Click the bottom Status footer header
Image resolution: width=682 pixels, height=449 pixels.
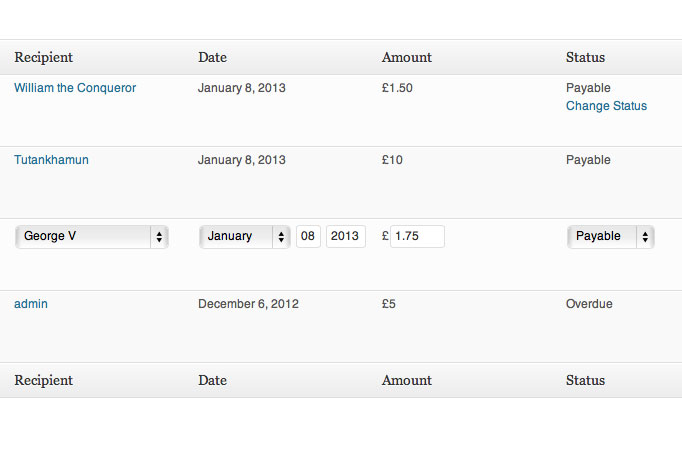(585, 380)
